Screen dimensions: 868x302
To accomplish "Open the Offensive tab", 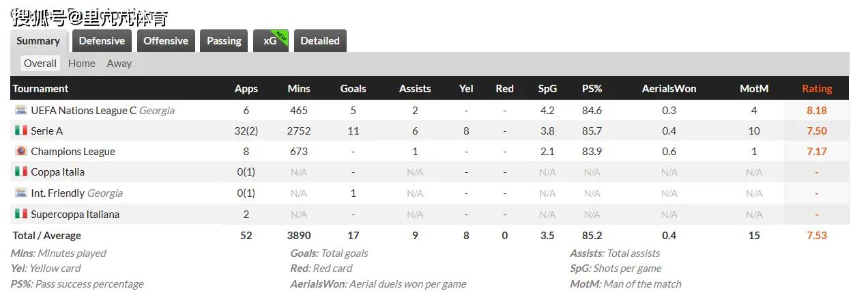I will coord(166,41).
